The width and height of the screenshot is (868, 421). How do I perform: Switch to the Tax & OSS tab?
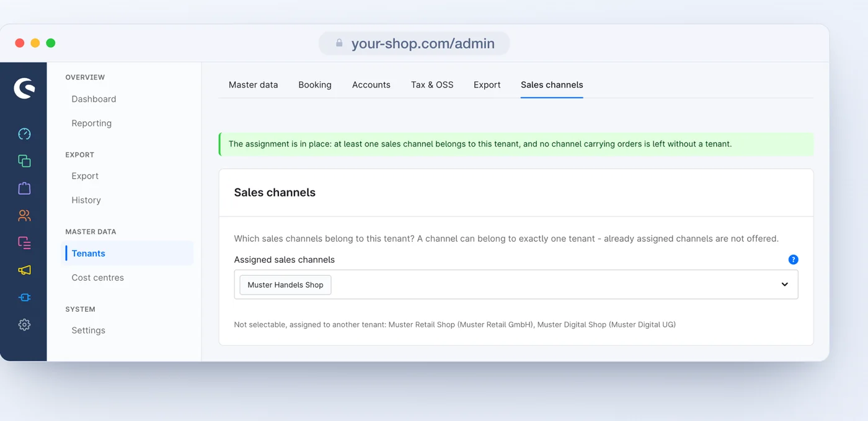pyautogui.click(x=432, y=85)
